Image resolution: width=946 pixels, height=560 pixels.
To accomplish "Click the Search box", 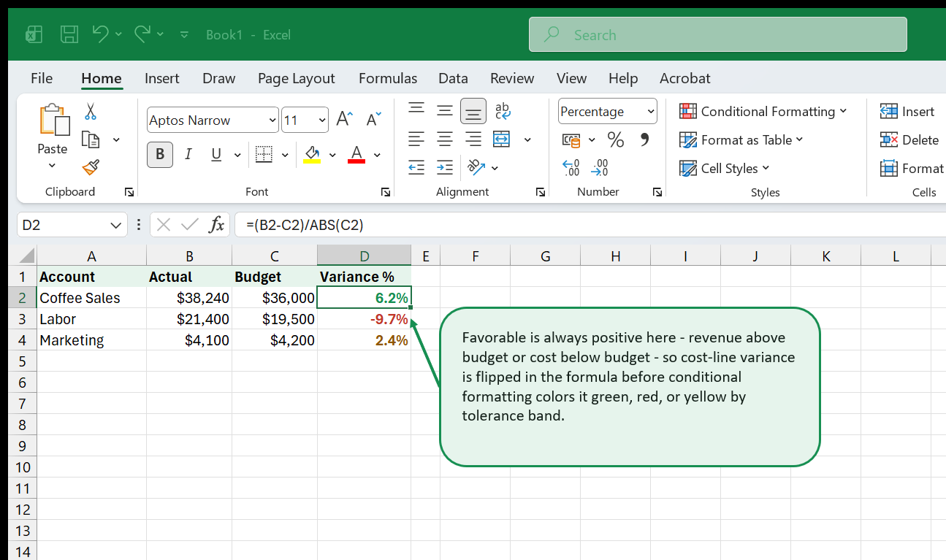I will pyautogui.click(x=718, y=34).
